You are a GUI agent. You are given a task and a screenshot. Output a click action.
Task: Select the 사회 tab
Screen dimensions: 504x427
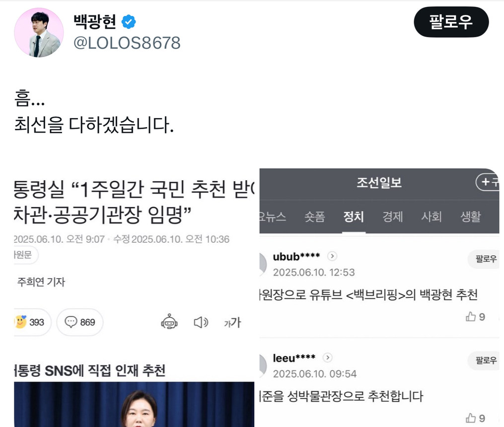click(x=432, y=216)
